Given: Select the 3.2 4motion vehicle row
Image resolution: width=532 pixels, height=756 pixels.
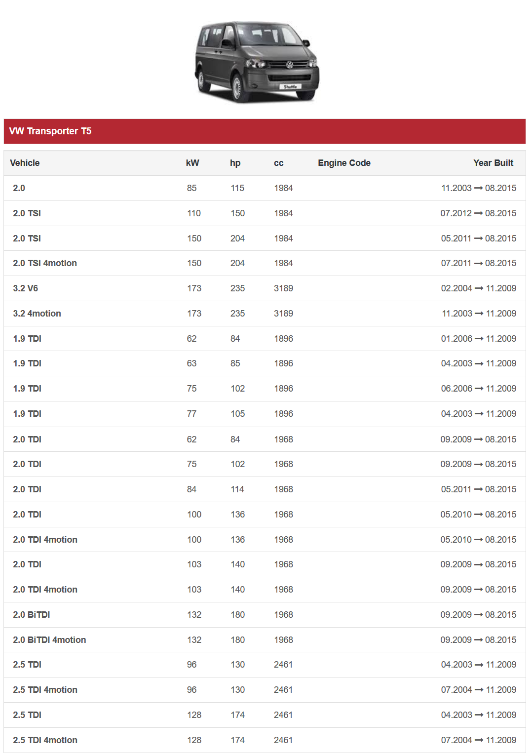Looking at the screenshot, I should click(37, 314).
